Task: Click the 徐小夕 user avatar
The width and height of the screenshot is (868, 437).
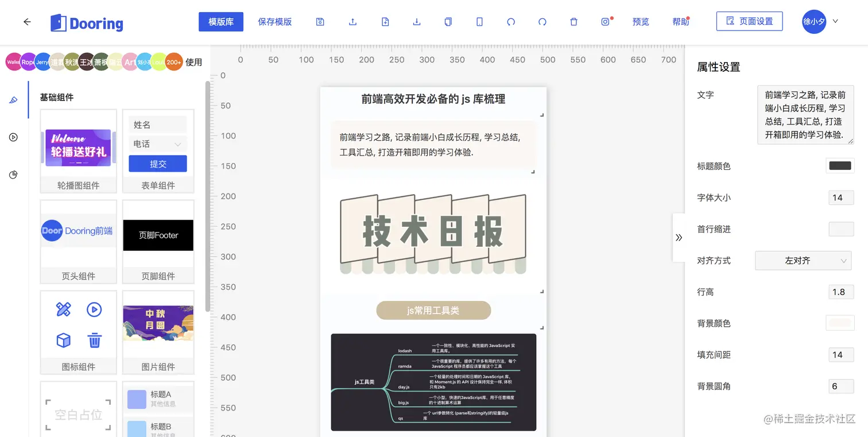Action: [814, 22]
